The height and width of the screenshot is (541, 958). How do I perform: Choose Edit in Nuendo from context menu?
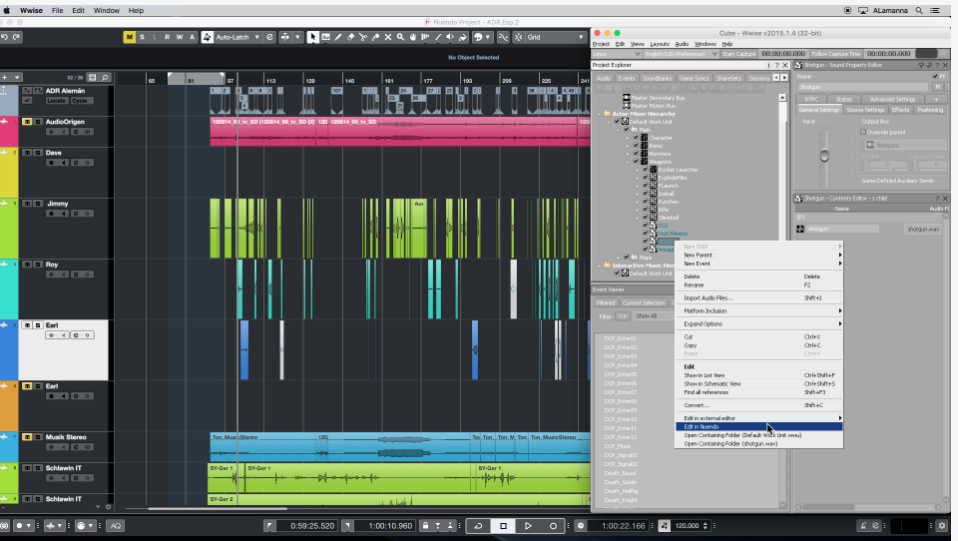759,427
